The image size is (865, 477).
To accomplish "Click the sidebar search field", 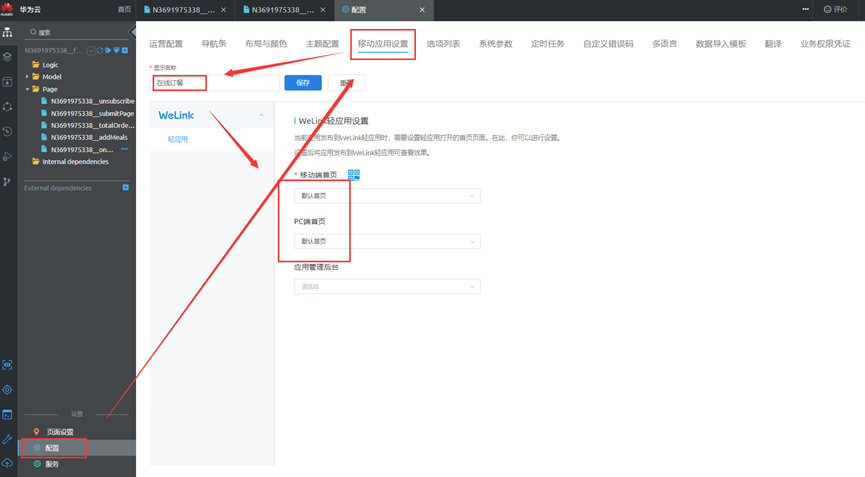I will (77, 32).
